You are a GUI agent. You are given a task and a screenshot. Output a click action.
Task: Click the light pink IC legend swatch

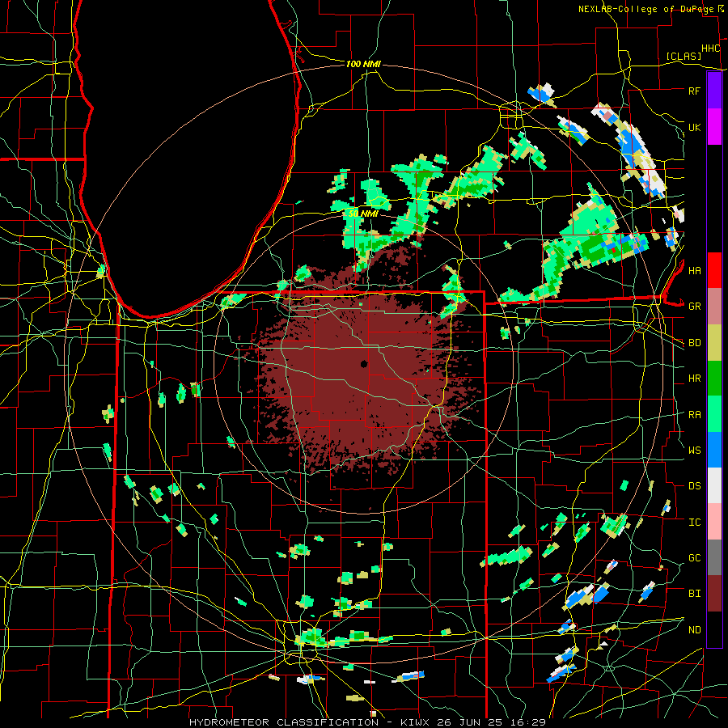(x=714, y=522)
